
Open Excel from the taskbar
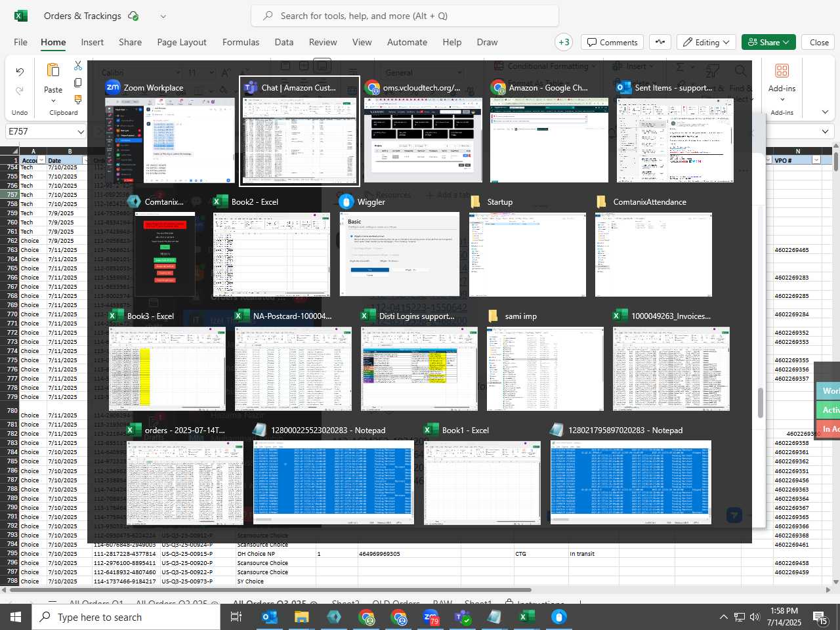(526, 617)
